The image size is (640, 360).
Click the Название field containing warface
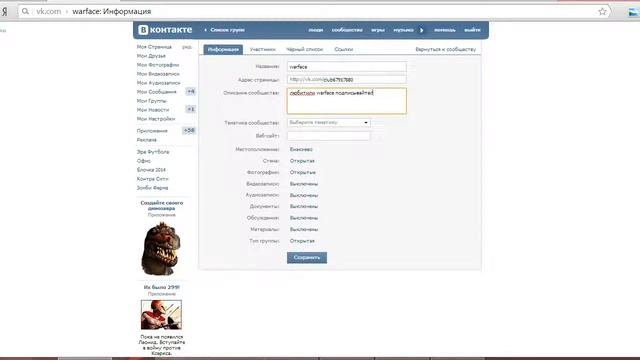point(347,67)
